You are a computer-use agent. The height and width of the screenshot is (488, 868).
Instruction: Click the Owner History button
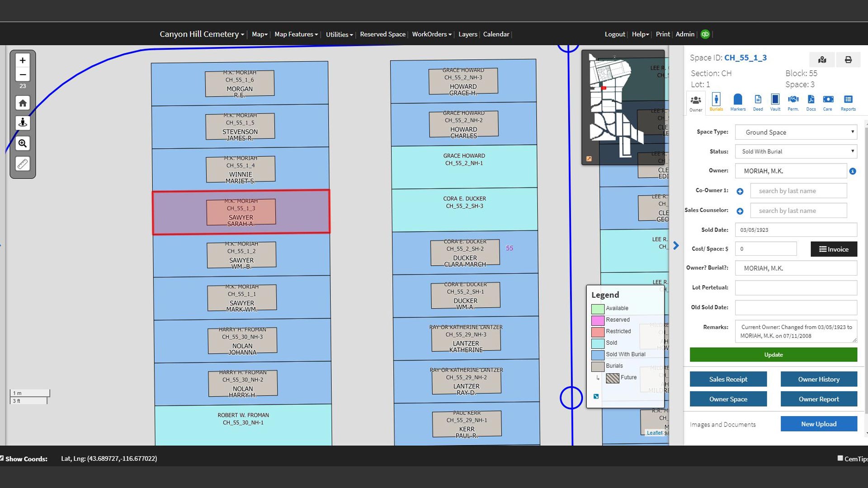pyautogui.click(x=818, y=379)
